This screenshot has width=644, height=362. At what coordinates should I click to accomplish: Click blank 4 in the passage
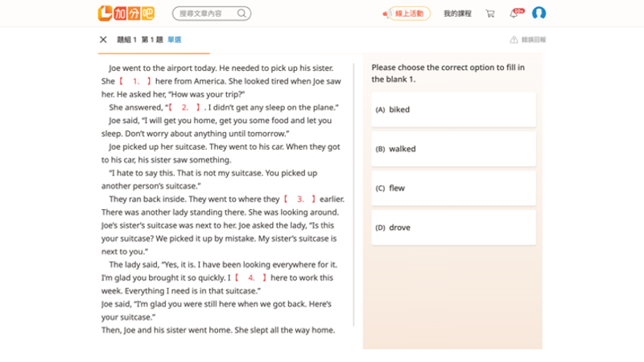[x=250, y=278]
